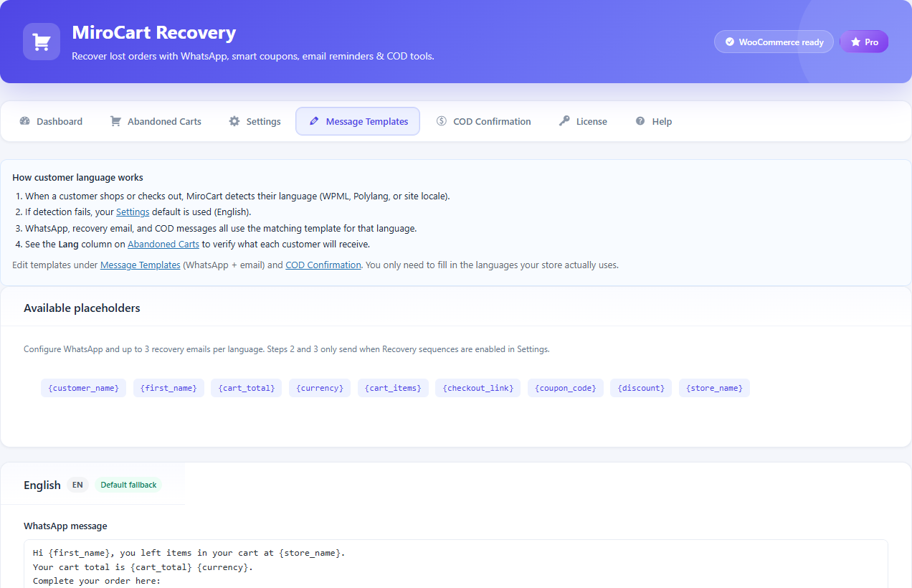912x588 pixels.
Task: Click the How customer language works heading
Action: click(x=77, y=178)
